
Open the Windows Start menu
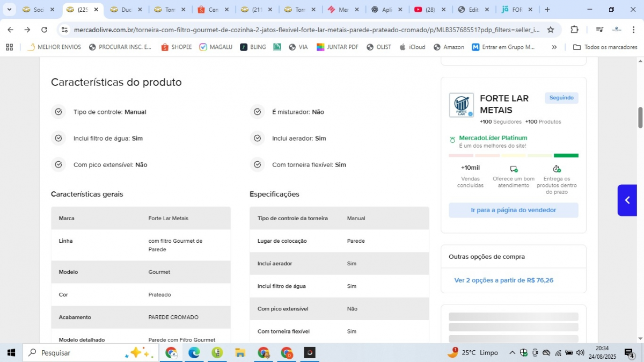(11, 353)
